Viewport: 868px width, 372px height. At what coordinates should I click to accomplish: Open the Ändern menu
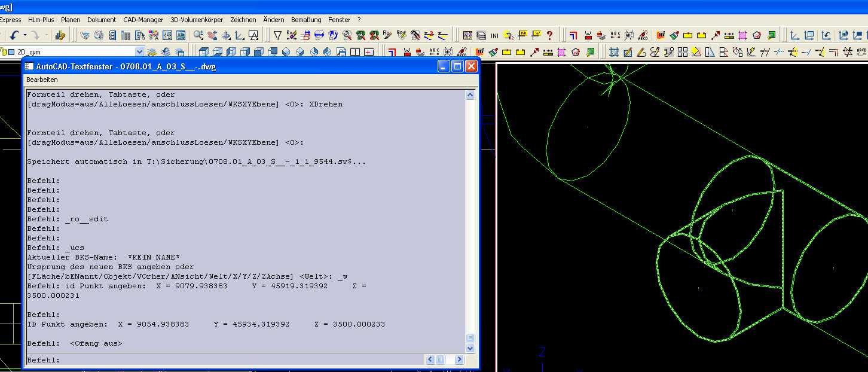[x=274, y=20]
